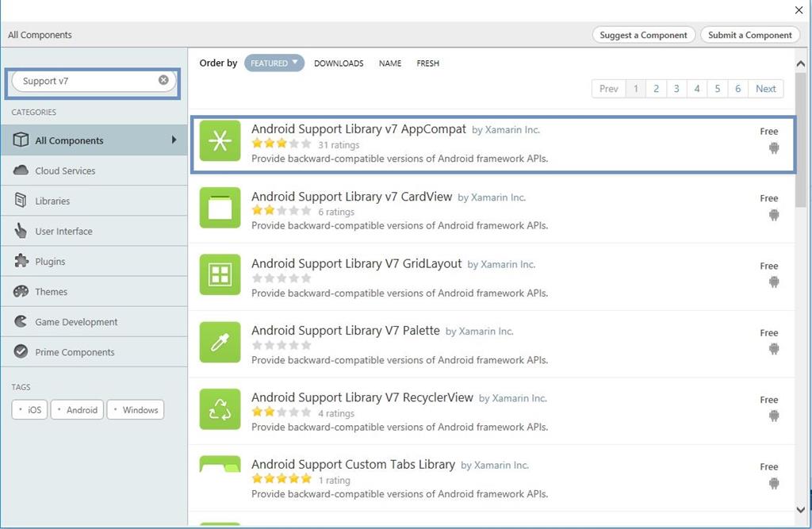
Task: Click the Themes paint palette icon
Action: pyautogui.click(x=21, y=291)
